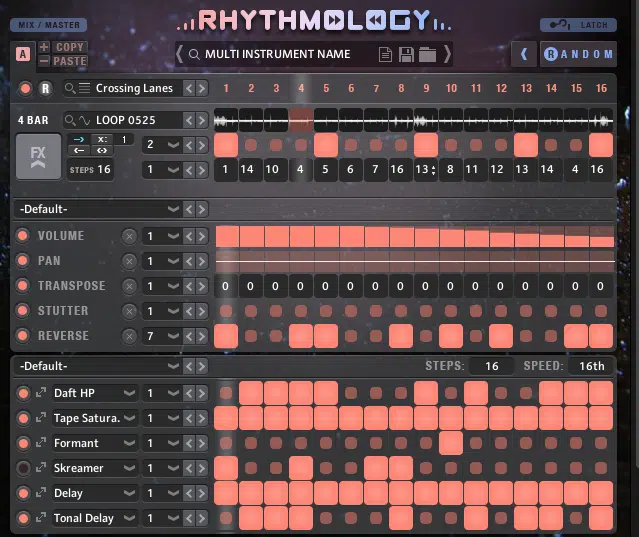Screen dimensions: 639x537
Task: Click the minus icon beside PASTE
Action: [x=44, y=61]
